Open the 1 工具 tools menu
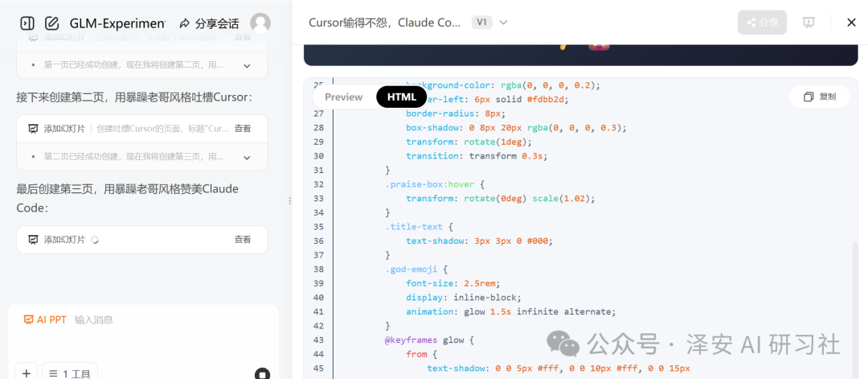 pyautogui.click(x=70, y=373)
